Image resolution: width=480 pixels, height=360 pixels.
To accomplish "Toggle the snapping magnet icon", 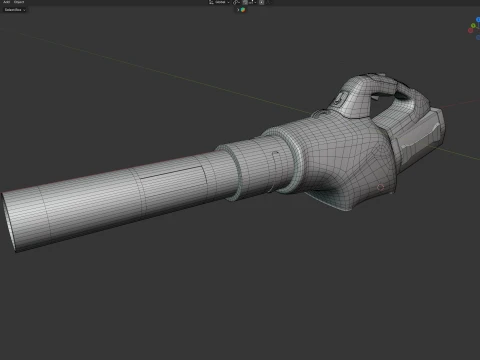I will pos(245,2).
